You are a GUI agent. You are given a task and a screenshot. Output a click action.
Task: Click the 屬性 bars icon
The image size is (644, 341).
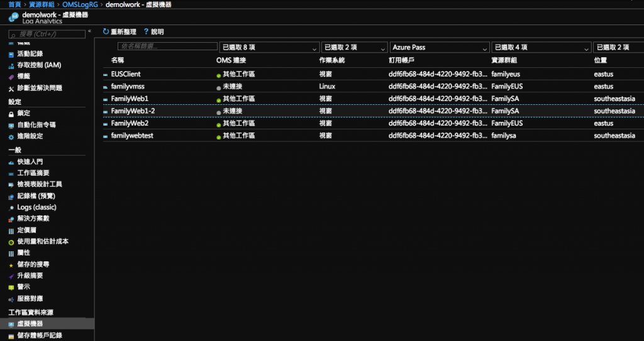pyautogui.click(x=11, y=254)
